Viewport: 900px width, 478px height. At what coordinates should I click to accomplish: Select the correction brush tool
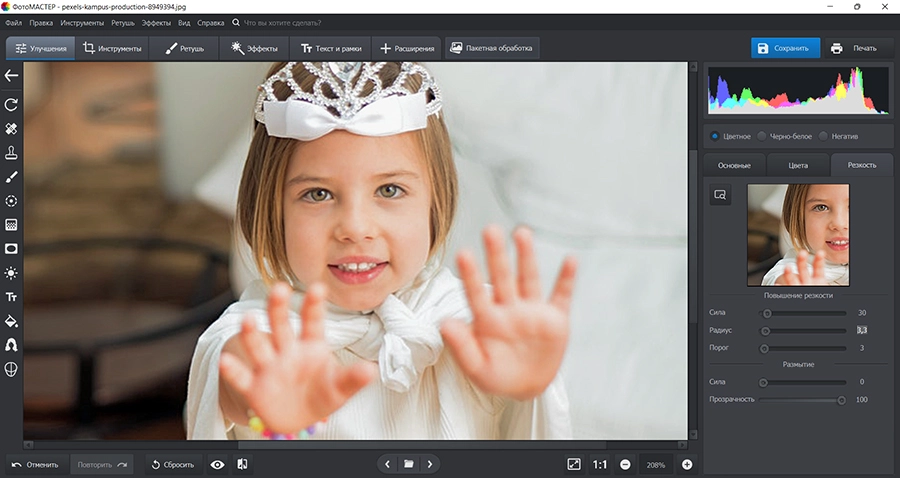coord(11,177)
